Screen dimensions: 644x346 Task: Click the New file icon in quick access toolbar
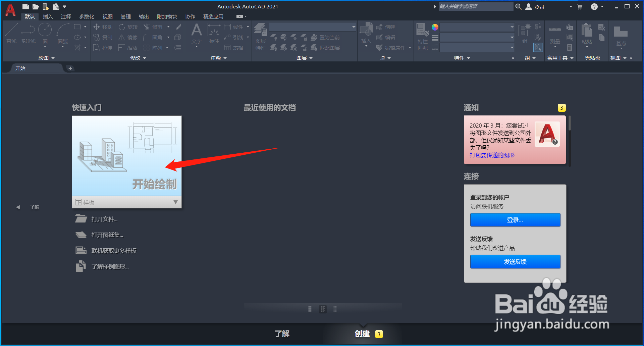tap(26, 6)
